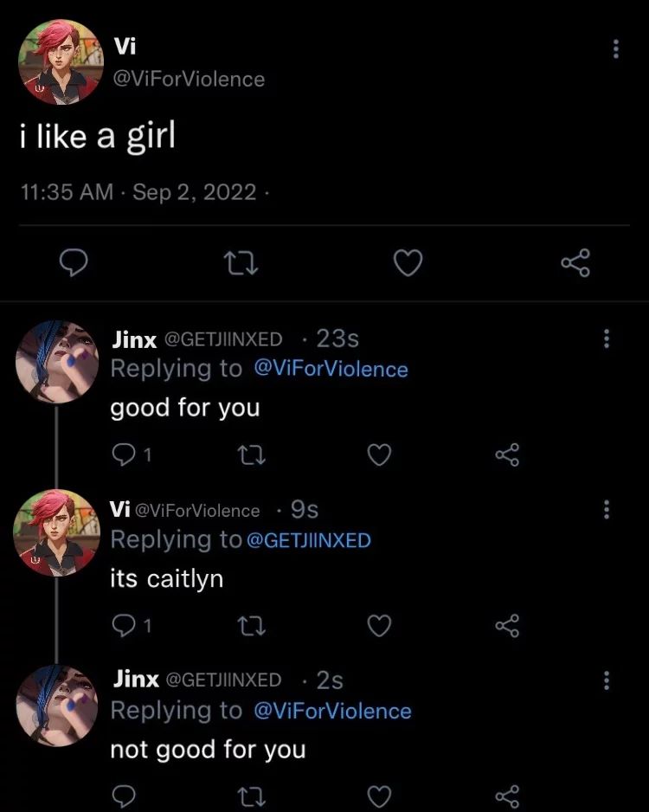649x812 pixels.
Task: Open @GETJIINXED mention link in Vi's reply
Action: pyautogui.click(x=308, y=540)
